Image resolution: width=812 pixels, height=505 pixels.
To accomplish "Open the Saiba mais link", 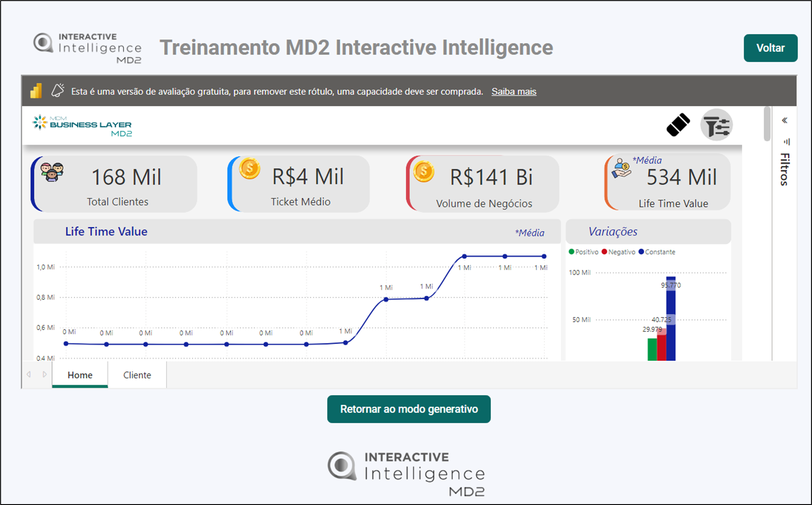I will 513,92.
